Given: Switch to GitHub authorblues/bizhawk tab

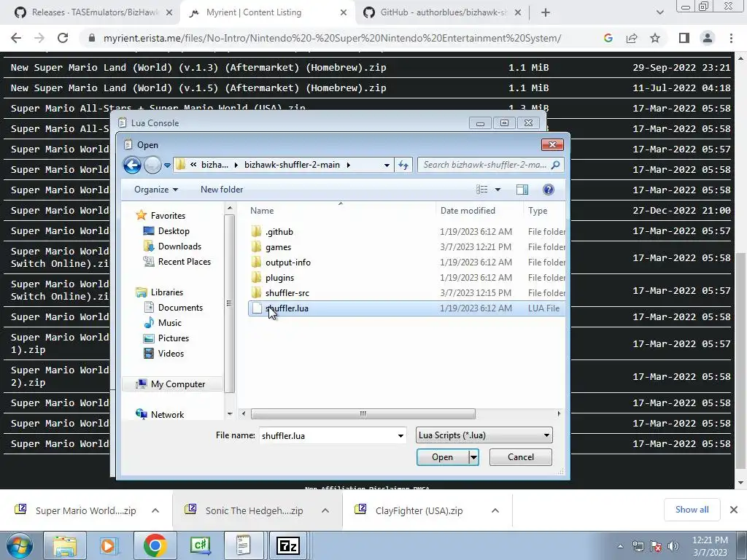Looking at the screenshot, I should tap(443, 12).
